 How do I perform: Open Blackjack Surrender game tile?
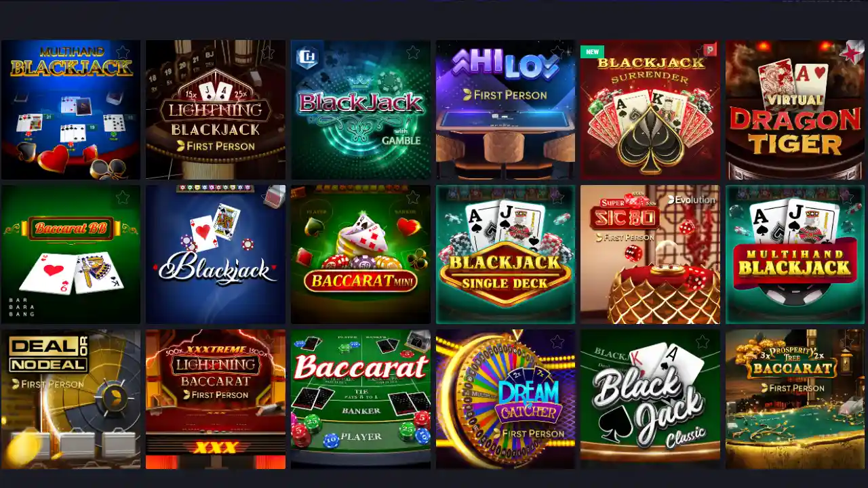tap(650, 110)
